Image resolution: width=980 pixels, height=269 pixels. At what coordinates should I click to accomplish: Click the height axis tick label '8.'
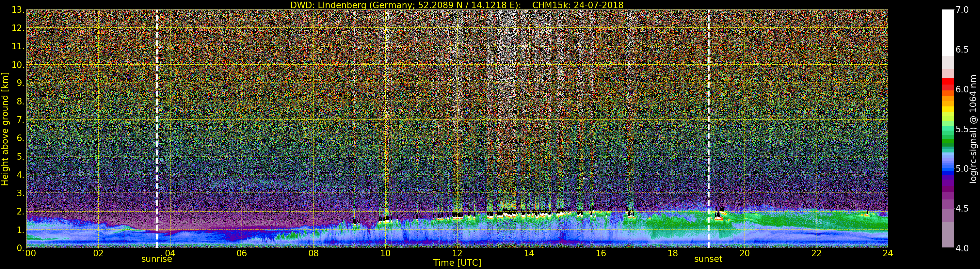coord(21,102)
